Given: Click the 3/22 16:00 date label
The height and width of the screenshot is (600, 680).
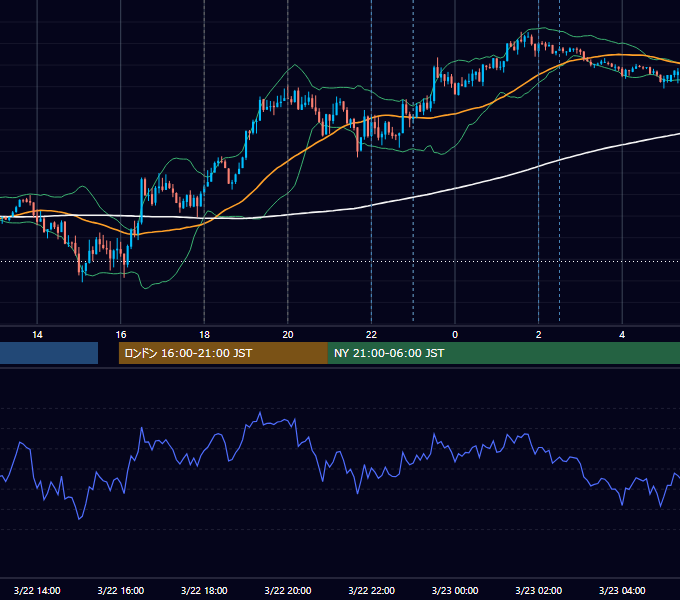Looking at the screenshot, I should point(121,590).
